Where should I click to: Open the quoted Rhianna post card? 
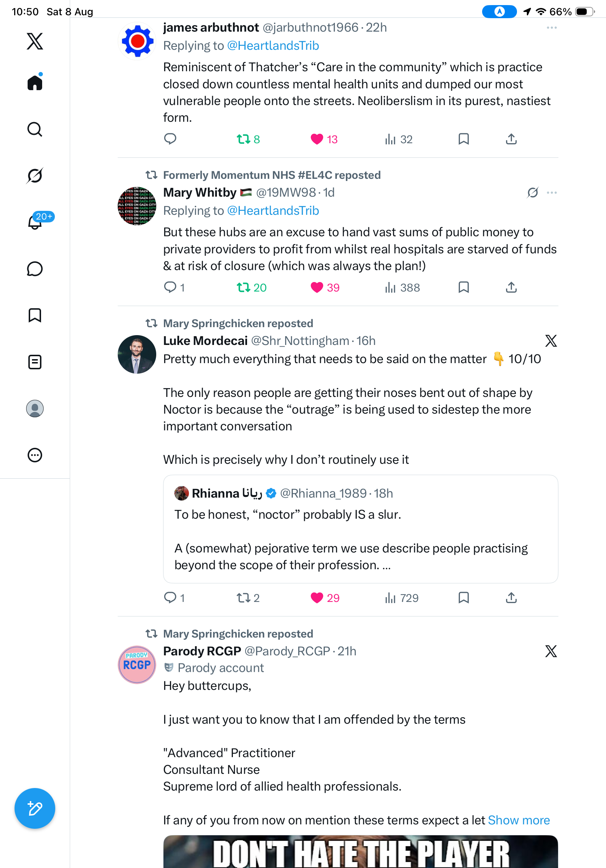pos(360,529)
